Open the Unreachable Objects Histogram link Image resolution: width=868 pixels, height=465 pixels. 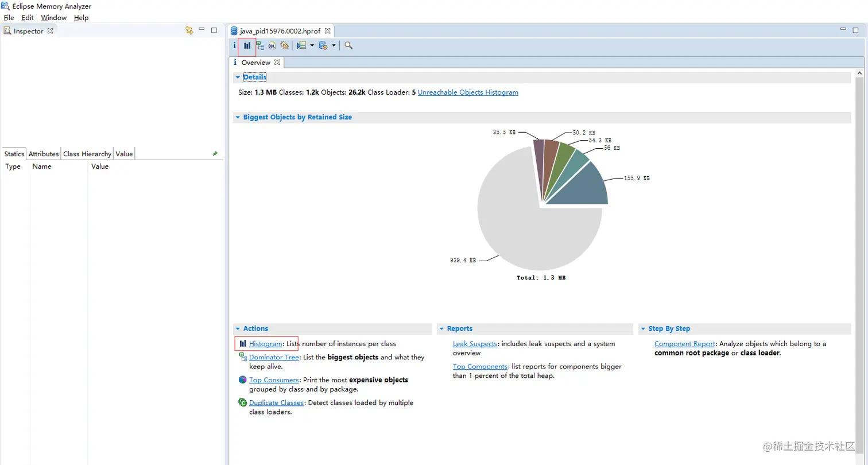[468, 92]
